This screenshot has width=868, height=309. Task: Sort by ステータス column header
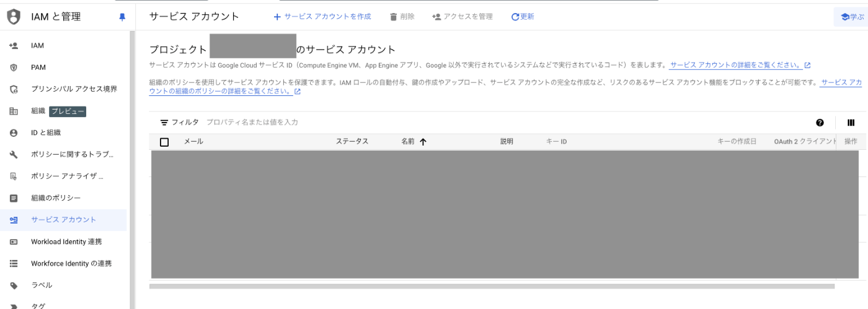(x=352, y=142)
